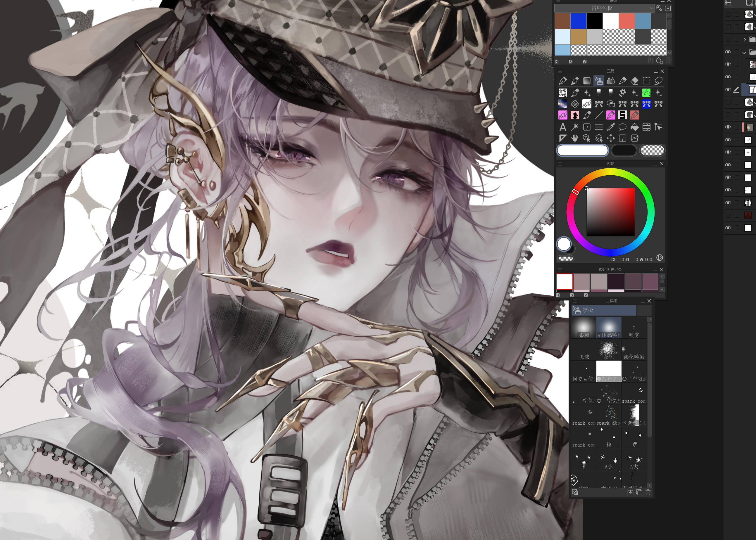This screenshot has height=540, width=756.
Task: Select the 喷枪 sub tool group tab
Action: (x=604, y=310)
